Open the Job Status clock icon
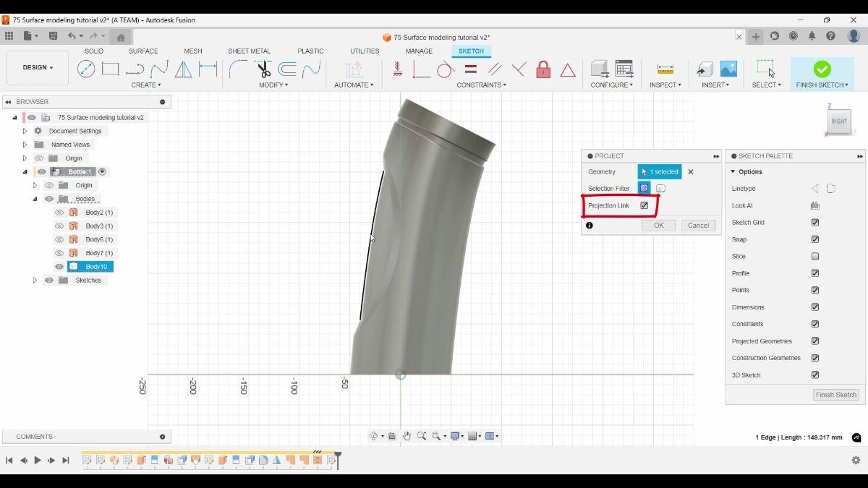Viewport: 868px width, 488px height. [793, 36]
